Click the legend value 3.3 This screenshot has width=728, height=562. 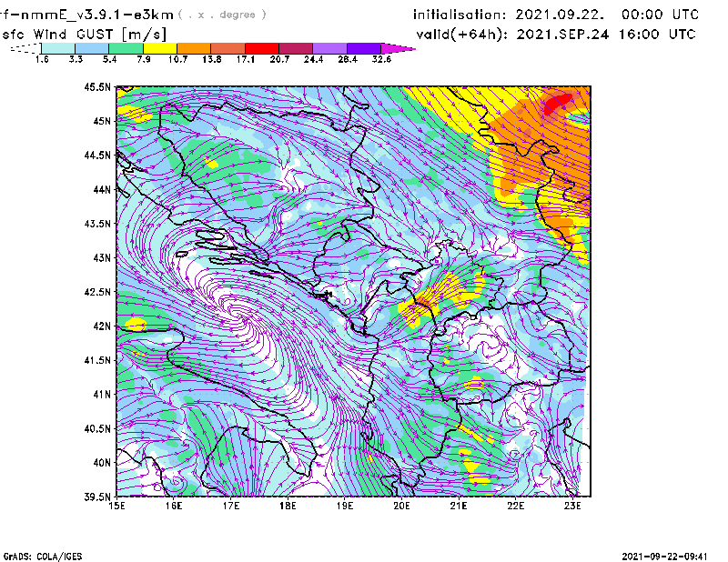[76, 59]
